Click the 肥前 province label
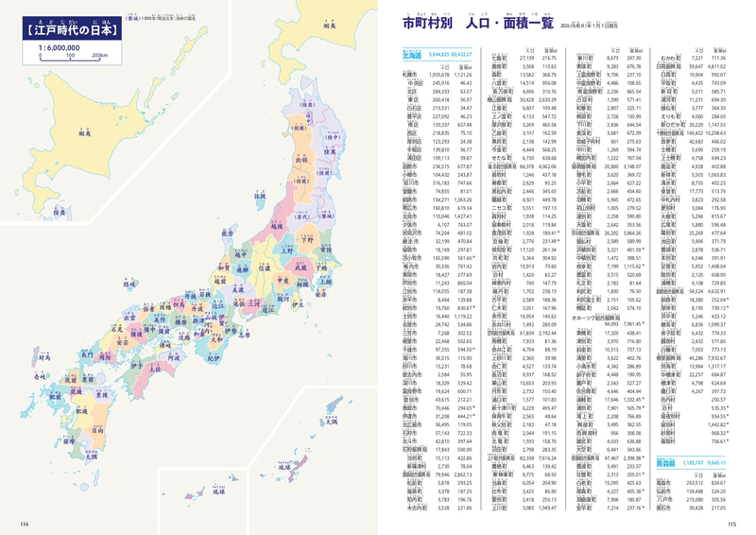 point(56,397)
